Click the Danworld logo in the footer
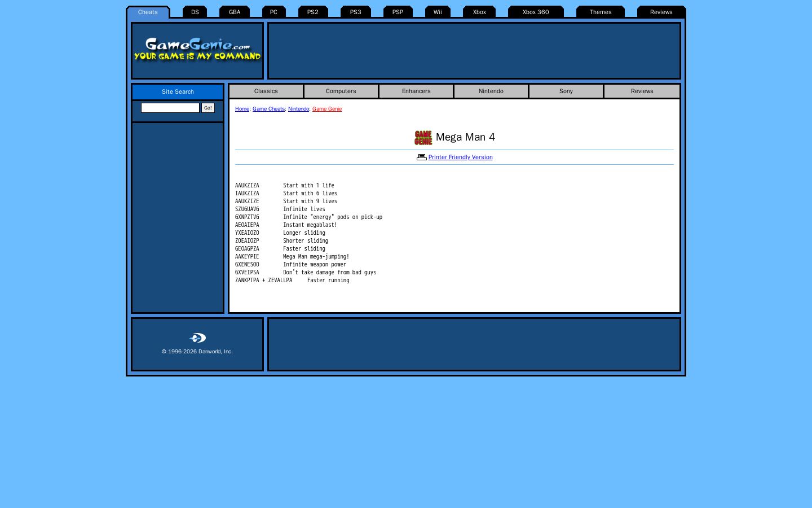The image size is (812, 508). click(197, 338)
